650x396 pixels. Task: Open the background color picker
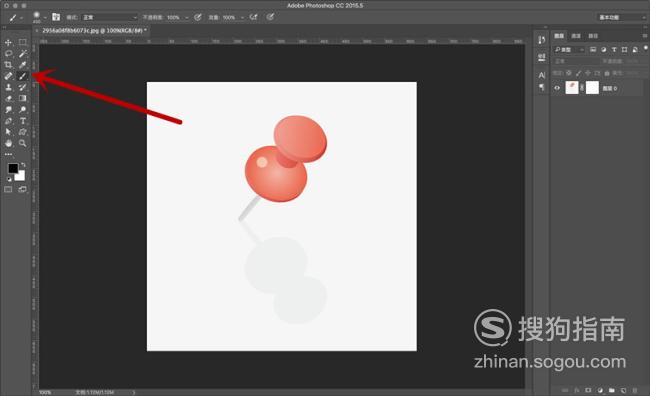coord(21,177)
